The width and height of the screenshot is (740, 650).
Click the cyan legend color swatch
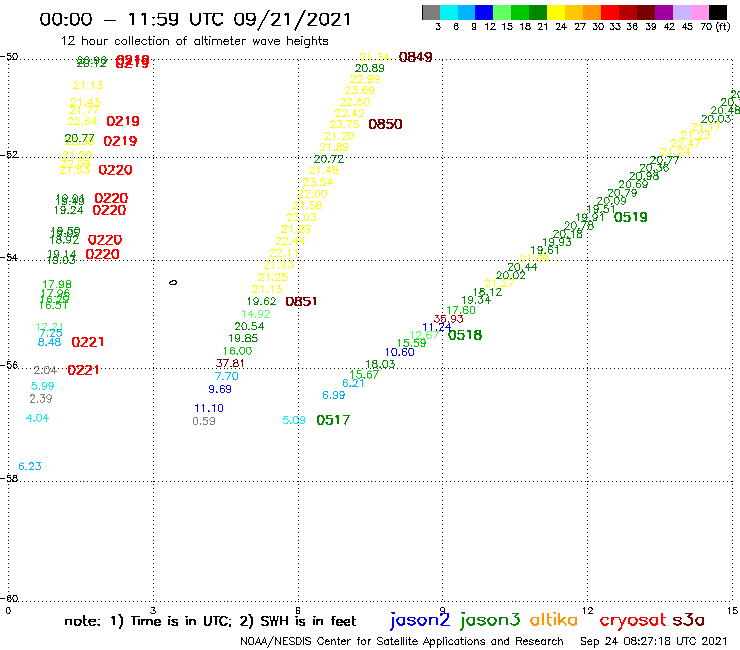point(449,12)
